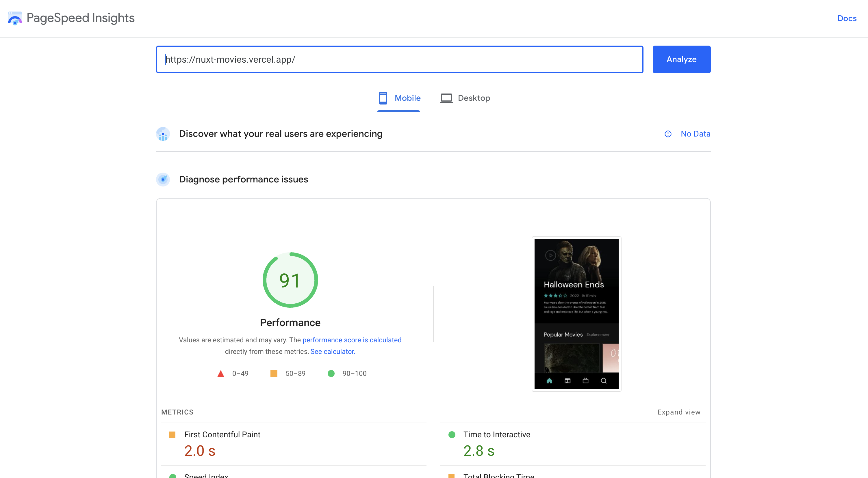Click the mobile page screenshot thumbnail
Screen dimensions: 868x478
pos(576,314)
